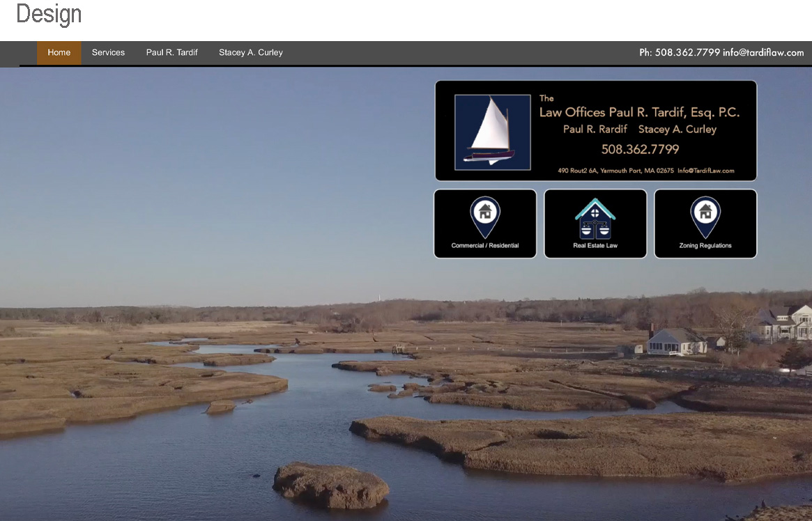Viewport: 812px width, 521px height.
Task: Open the Commercial / Residential tile
Action: (484, 223)
